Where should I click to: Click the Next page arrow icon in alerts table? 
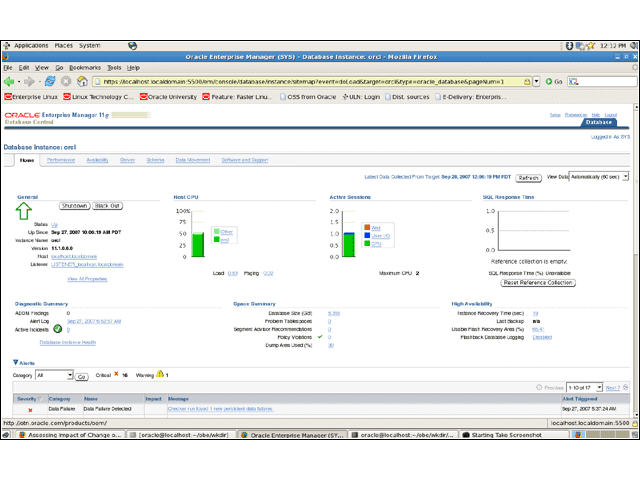[625, 387]
